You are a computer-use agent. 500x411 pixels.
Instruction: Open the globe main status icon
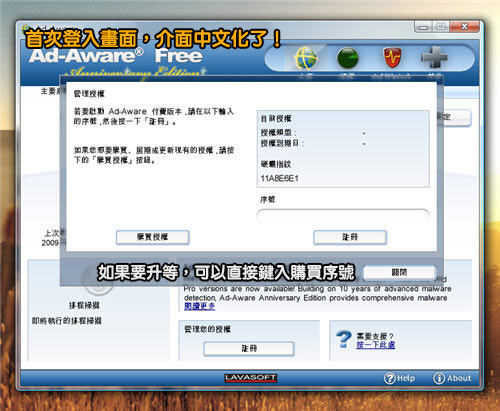tap(306, 58)
